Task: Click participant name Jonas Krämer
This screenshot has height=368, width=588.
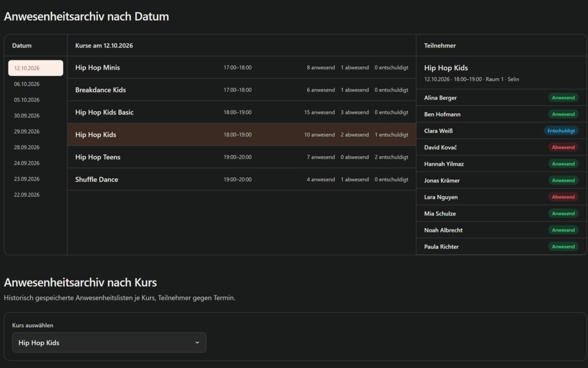Action: 442,180
